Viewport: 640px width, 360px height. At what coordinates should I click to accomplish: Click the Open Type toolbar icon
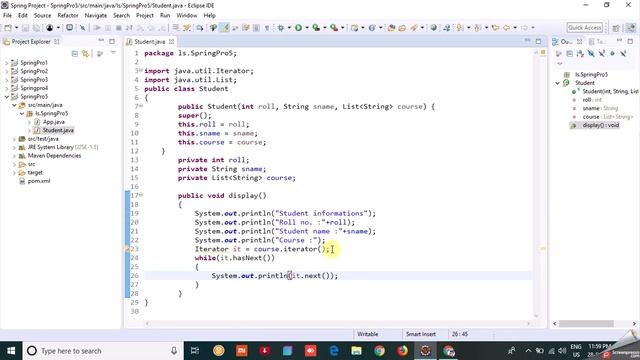391,28
